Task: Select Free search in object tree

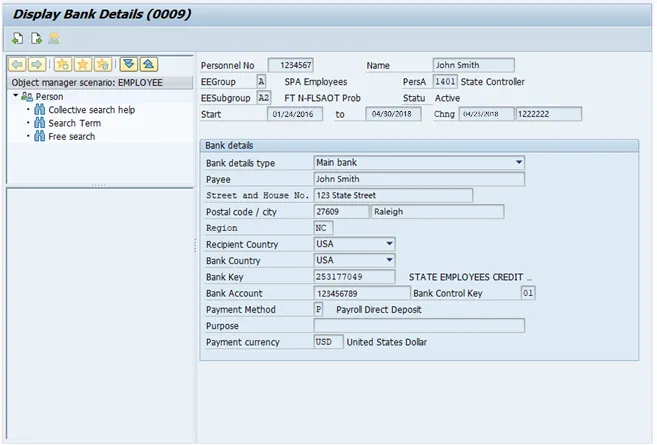Action: [x=72, y=136]
